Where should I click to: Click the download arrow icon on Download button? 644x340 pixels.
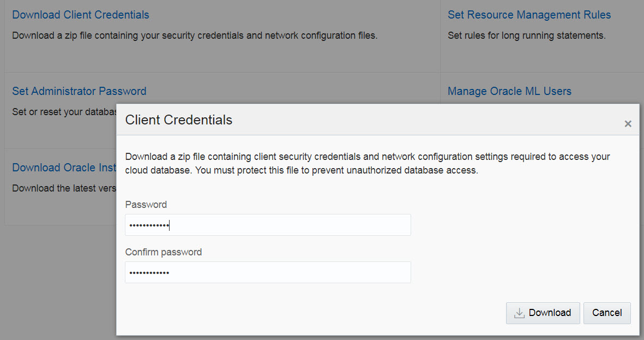point(519,313)
